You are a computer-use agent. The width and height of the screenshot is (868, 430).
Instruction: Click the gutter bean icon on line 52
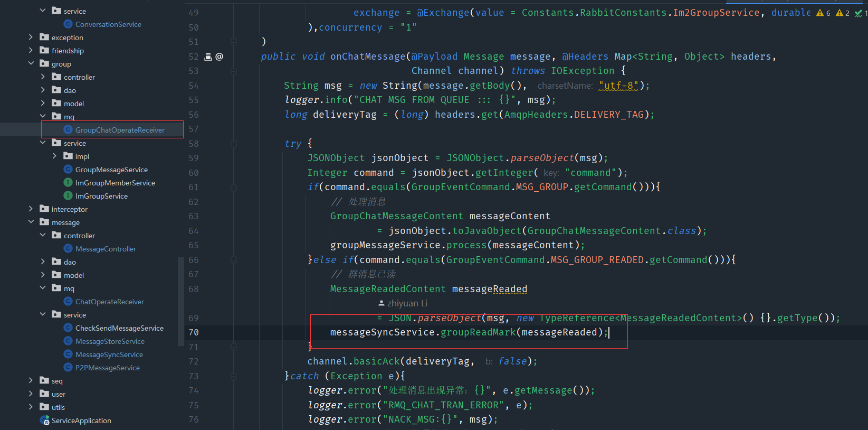pos(208,57)
